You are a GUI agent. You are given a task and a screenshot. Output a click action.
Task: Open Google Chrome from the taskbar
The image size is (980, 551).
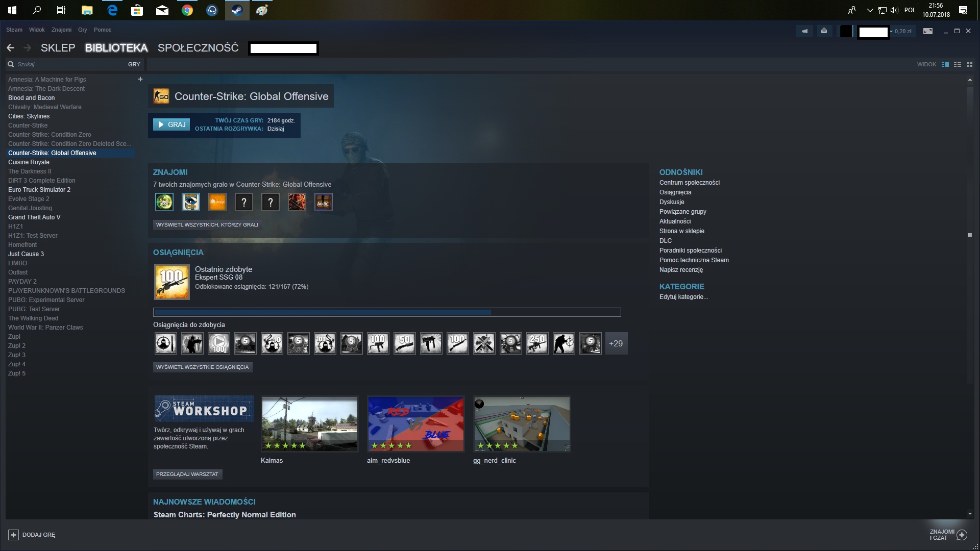click(187, 10)
